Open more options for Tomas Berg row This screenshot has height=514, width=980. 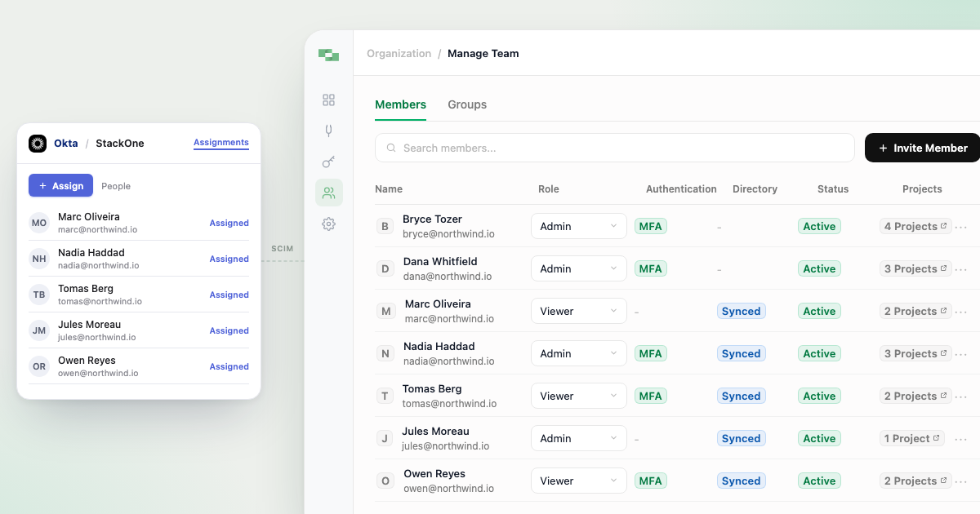[961, 397]
